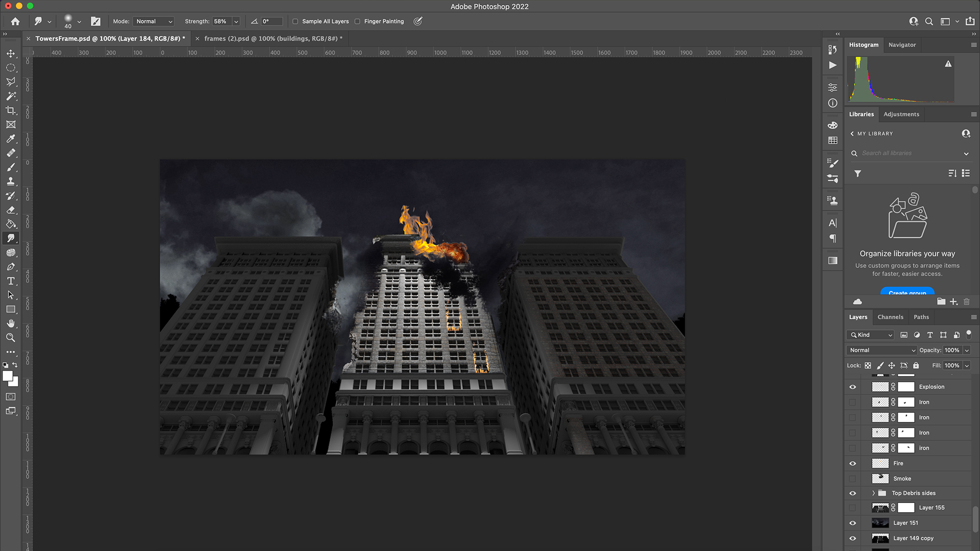Select the Zoom tool in toolbar
This screenshot has width=980, height=551.
pyautogui.click(x=11, y=338)
